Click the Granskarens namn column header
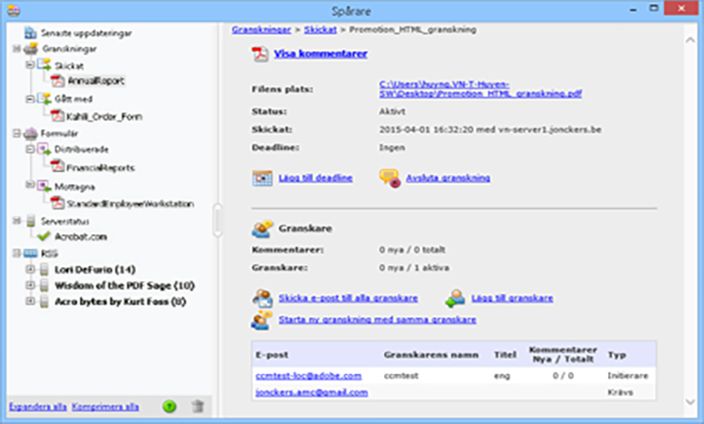The image size is (704, 424). click(431, 355)
